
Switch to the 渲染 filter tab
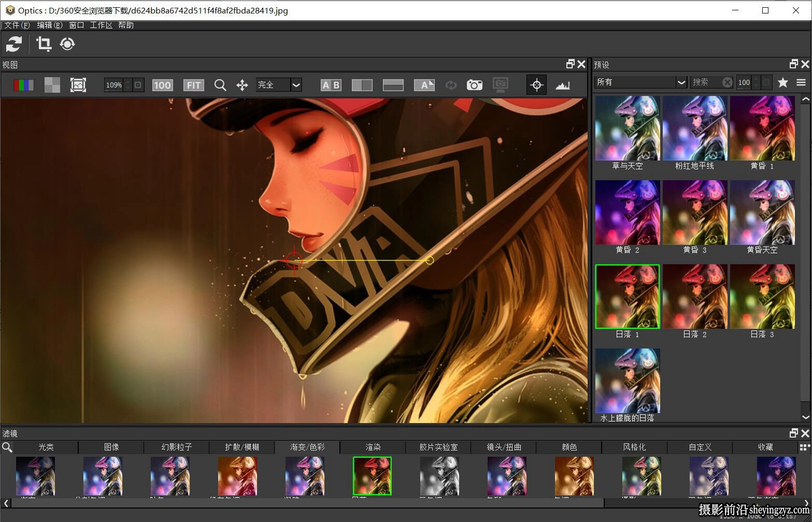373,447
